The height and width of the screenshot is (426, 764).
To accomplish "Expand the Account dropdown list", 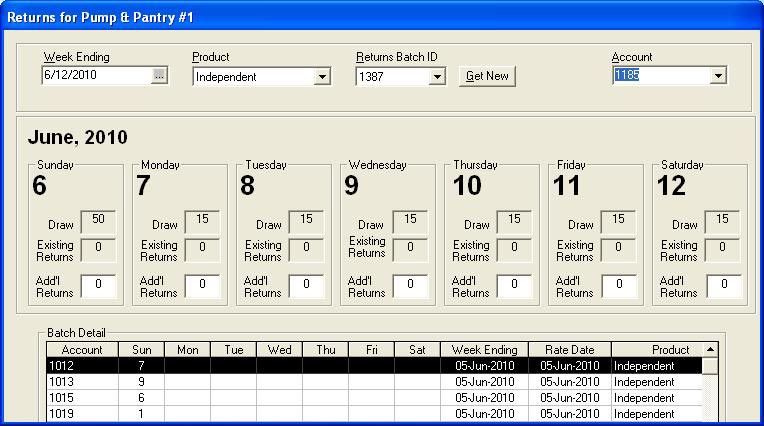I will 718,76.
